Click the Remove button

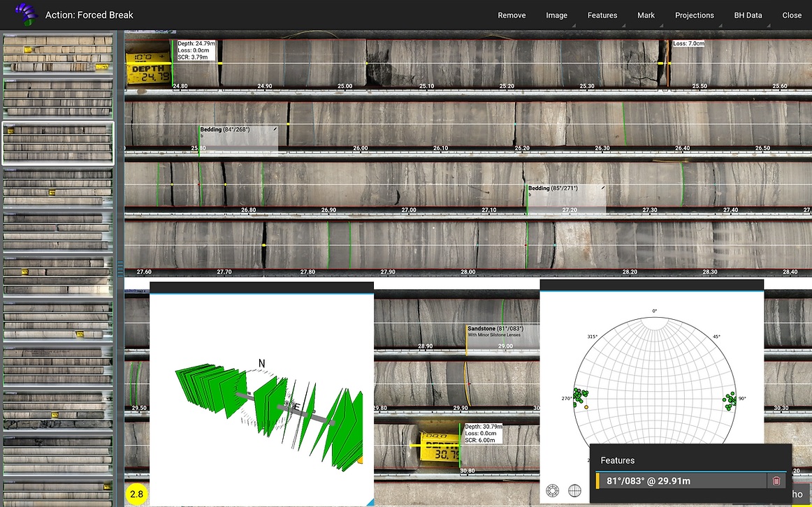pos(512,15)
